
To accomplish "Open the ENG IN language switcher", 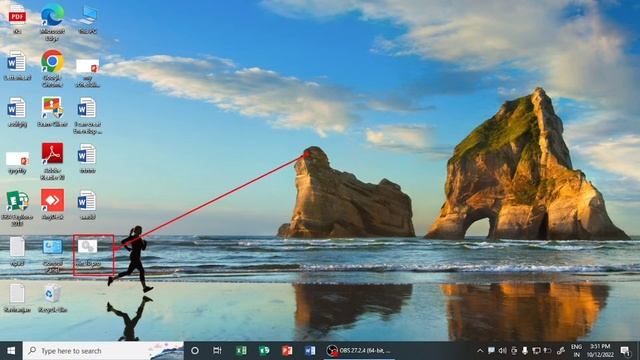I will coord(576,351).
